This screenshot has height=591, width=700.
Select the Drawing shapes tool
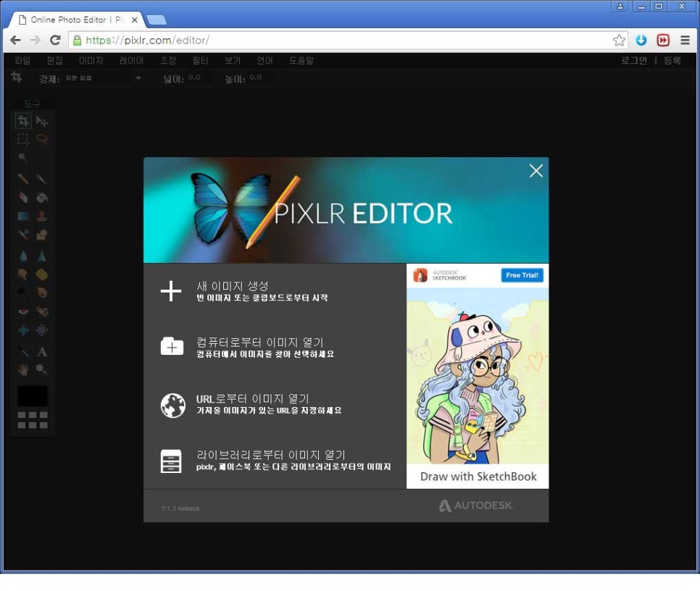coord(42,235)
